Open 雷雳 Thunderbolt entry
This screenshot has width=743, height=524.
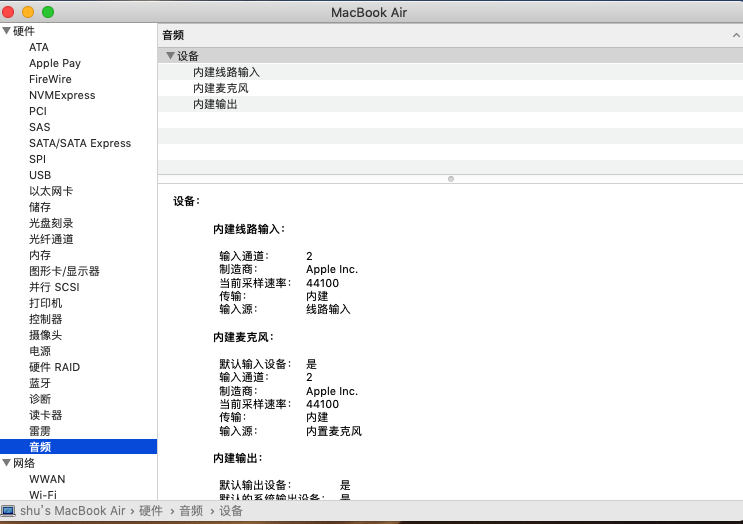[x=40, y=431]
